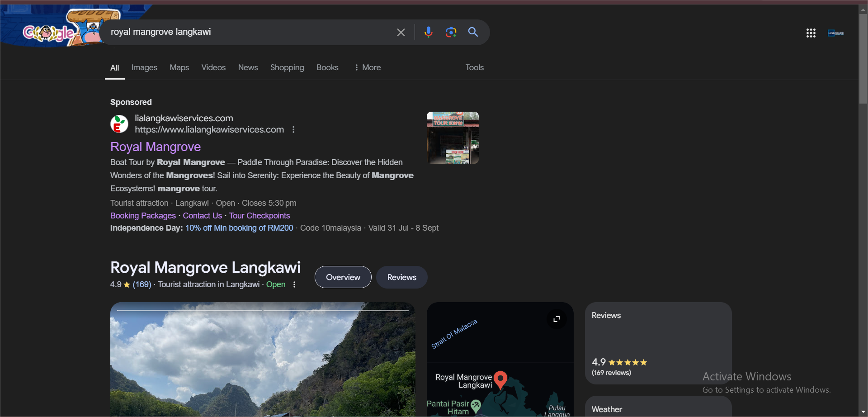Clear the search box with X icon
The height and width of the screenshot is (417, 868).
[401, 32]
